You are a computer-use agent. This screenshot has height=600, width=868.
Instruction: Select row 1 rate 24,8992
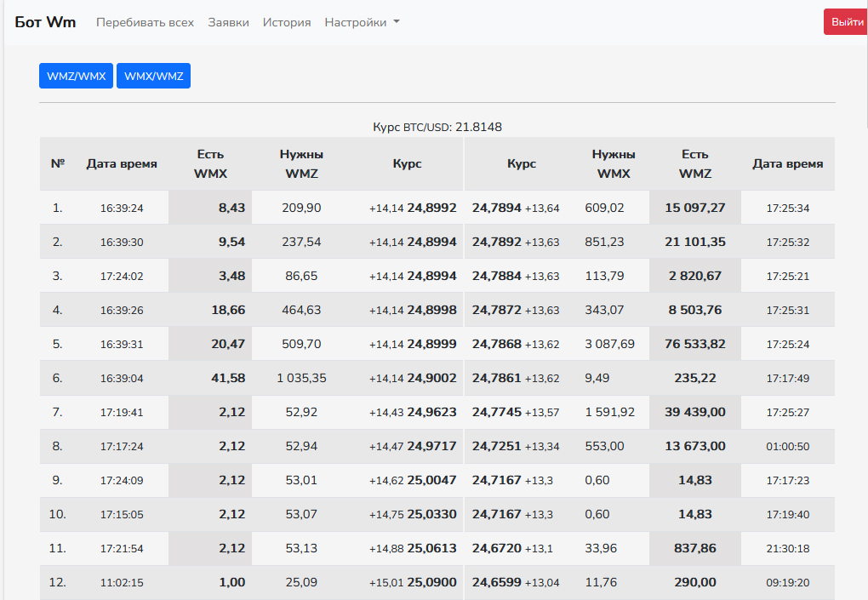(431, 208)
